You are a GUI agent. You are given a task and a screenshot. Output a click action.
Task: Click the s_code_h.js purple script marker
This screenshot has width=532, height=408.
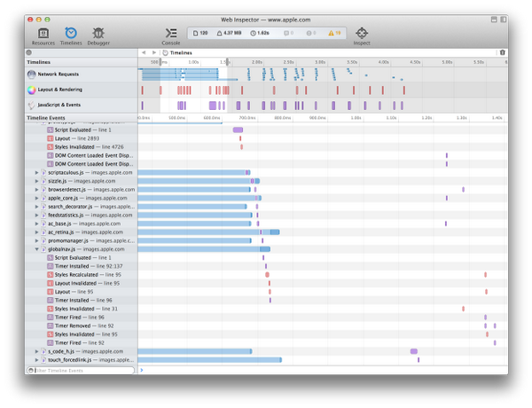(x=414, y=351)
